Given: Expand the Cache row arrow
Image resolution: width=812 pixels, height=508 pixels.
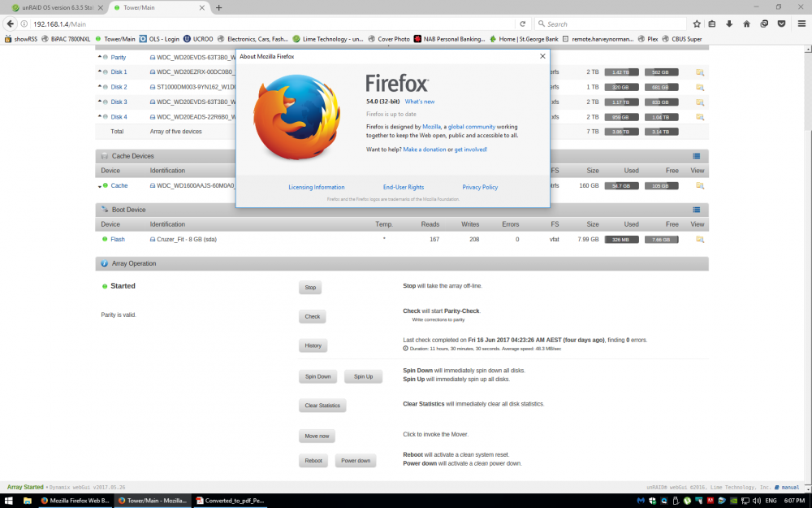Looking at the screenshot, I should point(99,186).
